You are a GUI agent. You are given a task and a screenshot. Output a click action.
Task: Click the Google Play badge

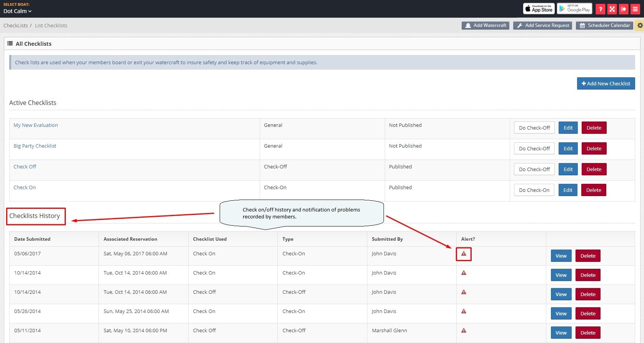[574, 8]
